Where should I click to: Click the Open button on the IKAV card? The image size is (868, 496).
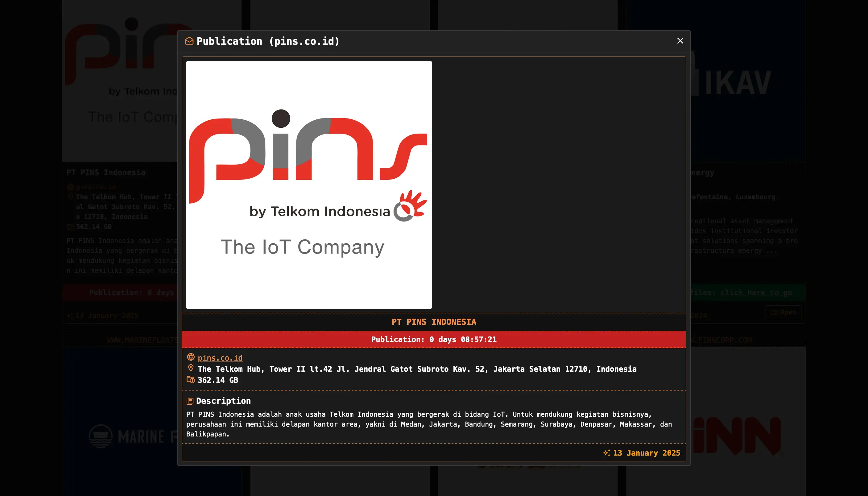pos(783,312)
